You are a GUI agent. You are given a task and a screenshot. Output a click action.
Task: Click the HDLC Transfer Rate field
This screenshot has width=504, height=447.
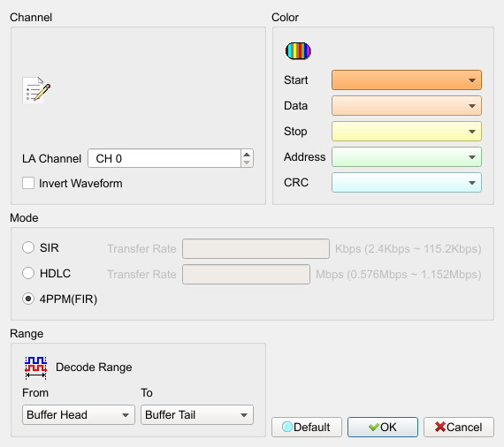coord(246,274)
